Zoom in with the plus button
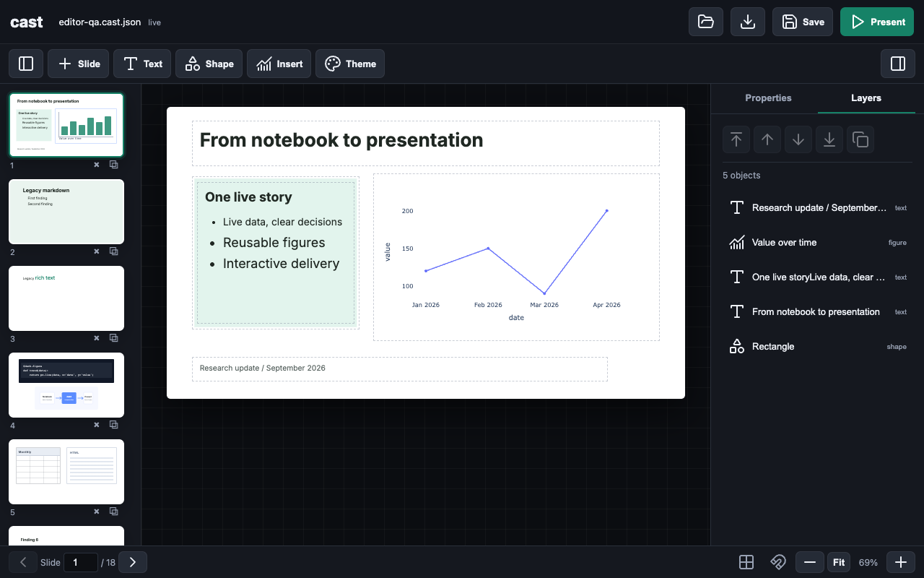The image size is (924, 578). pos(901,562)
